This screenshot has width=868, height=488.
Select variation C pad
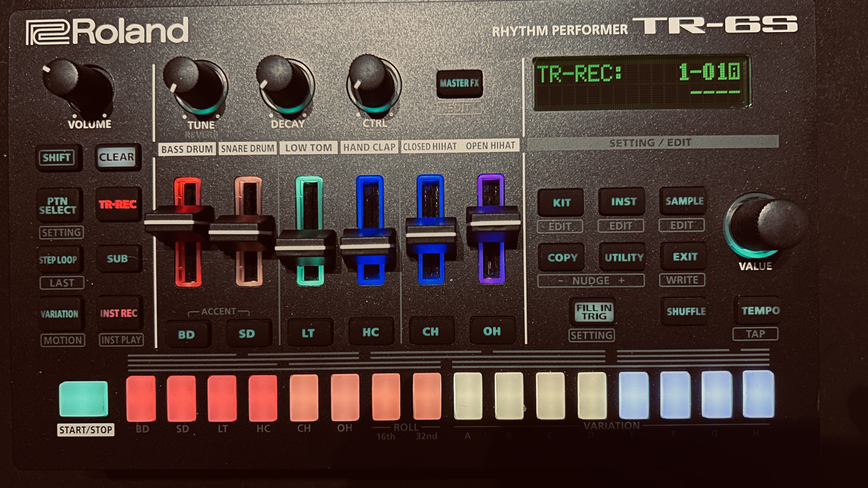550,395
